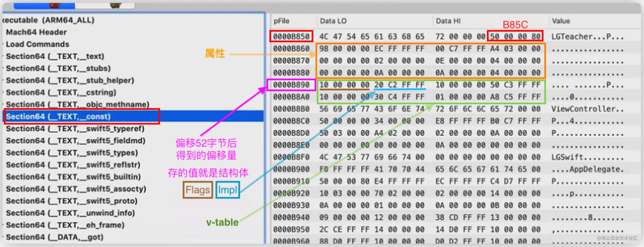The width and height of the screenshot is (644, 247).
Task: Click the blue Impl annotation box
Action: (x=227, y=190)
